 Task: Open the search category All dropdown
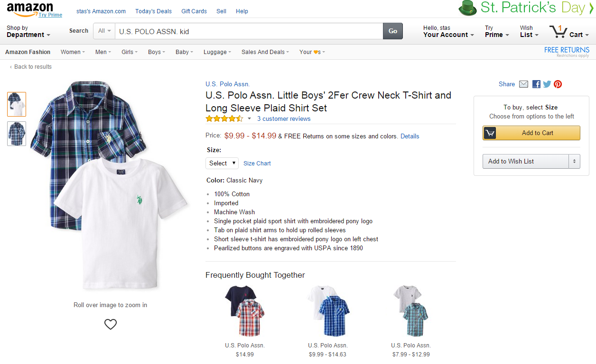coord(104,31)
